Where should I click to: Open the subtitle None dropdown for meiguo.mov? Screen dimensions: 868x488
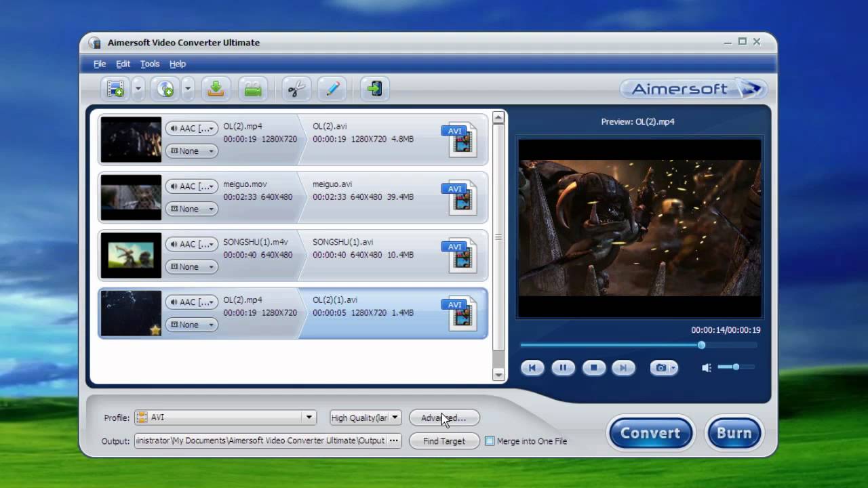[x=192, y=209]
